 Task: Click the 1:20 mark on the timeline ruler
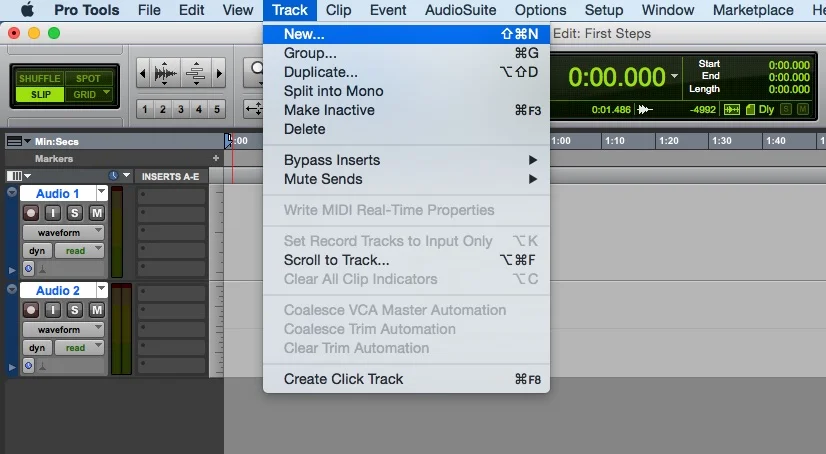(668, 141)
